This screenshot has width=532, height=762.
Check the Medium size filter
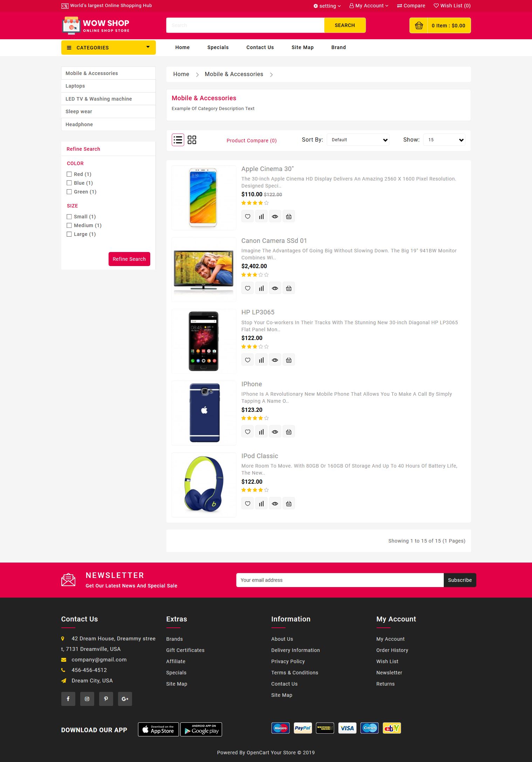(69, 225)
